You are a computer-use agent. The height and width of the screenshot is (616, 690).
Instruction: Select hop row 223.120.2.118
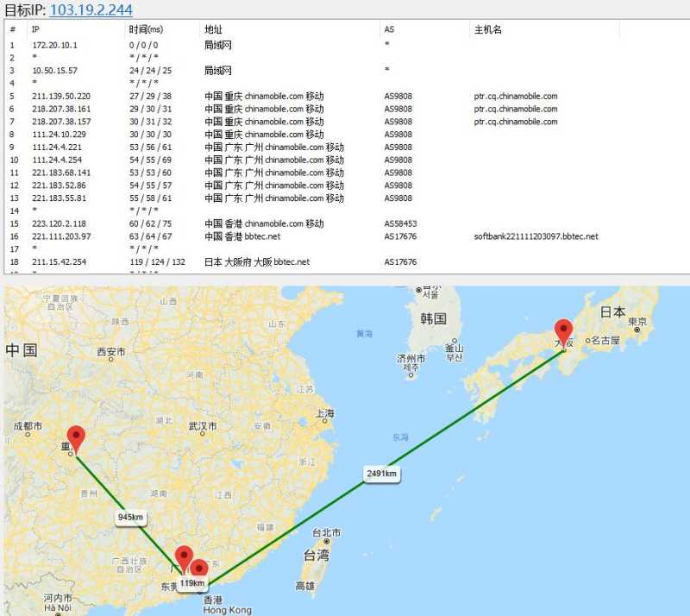(347, 223)
